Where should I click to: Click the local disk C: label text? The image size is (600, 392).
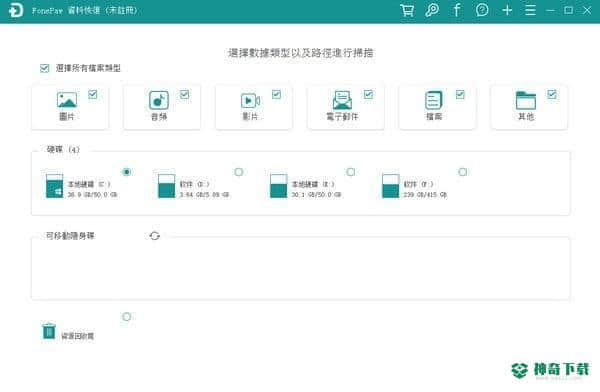pyautogui.click(x=89, y=184)
